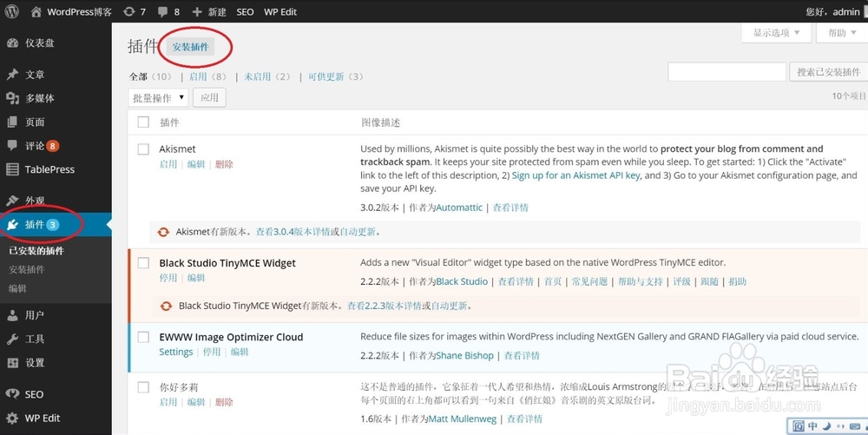Open the Posts (文章) pushpin icon
Viewport: 868px width, 435px height.
[12, 76]
